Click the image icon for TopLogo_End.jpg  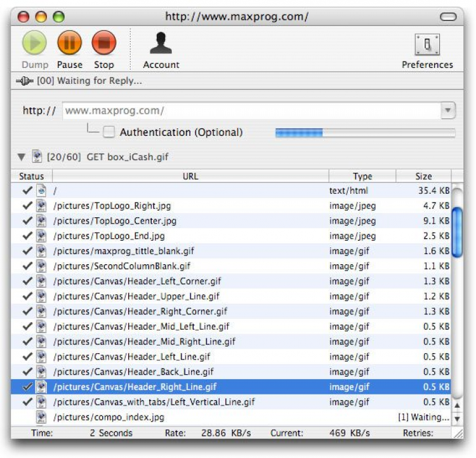point(41,236)
